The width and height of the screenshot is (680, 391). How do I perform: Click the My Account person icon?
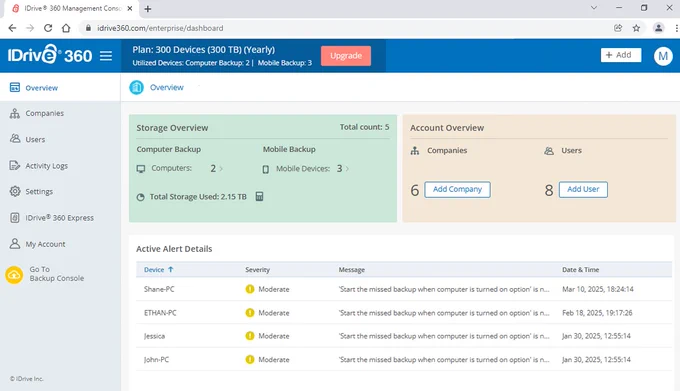pos(15,244)
